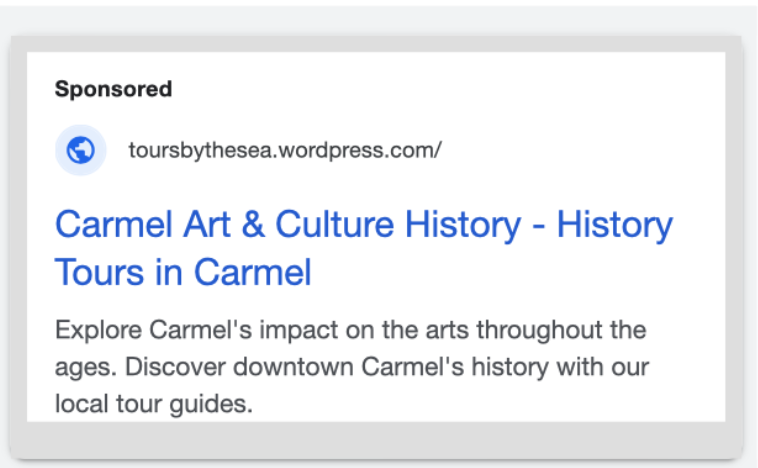Viewport: 758px width, 468px height.
Task: Open the Carmel Art & Culture History headline
Action: pos(364,248)
